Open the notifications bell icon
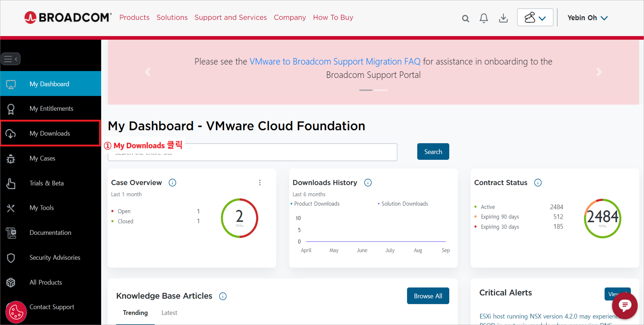The height and width of the screenshot is (325, 644). [x=484, y=18]
